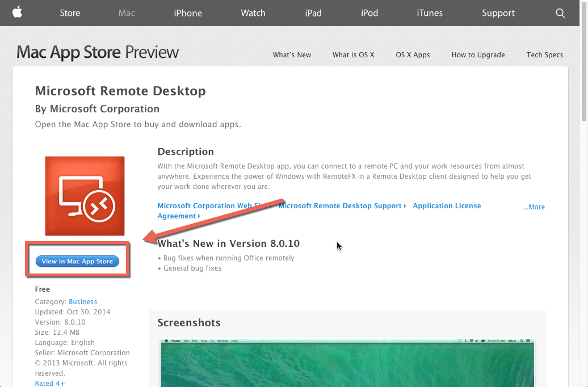Viewport: 588px width, 387px height.
Task: Open the How to Upgrade tab
Action: tap(478, 54)
